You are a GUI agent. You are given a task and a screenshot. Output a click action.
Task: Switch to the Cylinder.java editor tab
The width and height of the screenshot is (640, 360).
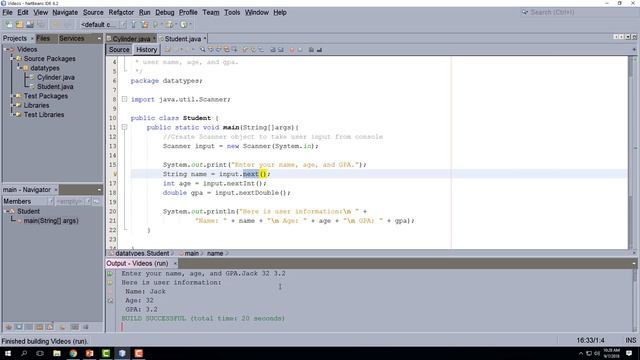pos(131,39)
